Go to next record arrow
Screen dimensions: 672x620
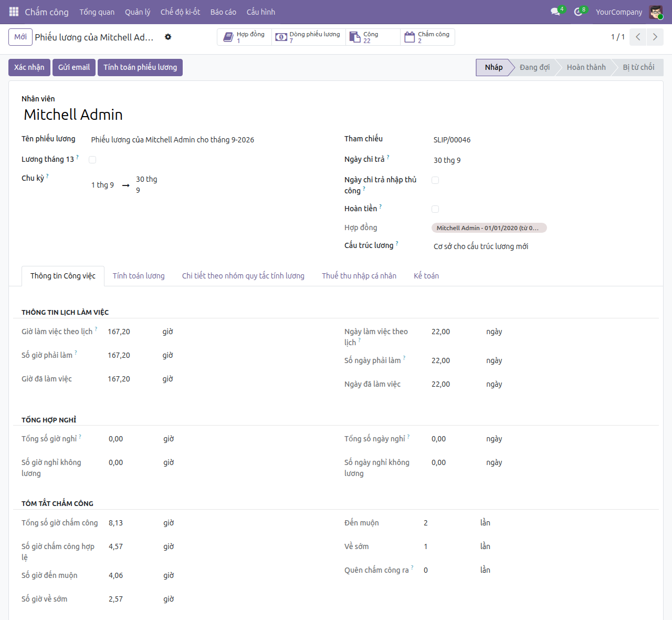tap(655, 37)
